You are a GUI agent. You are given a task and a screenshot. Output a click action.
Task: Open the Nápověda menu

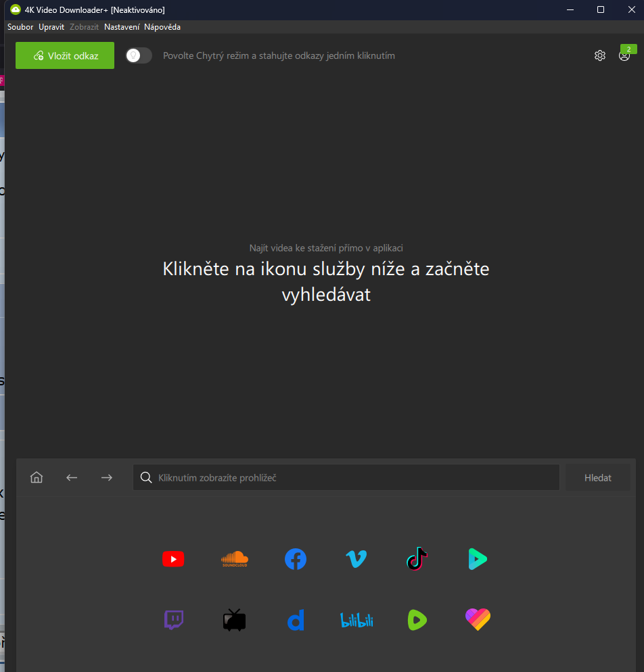click(x=162, y=27)
